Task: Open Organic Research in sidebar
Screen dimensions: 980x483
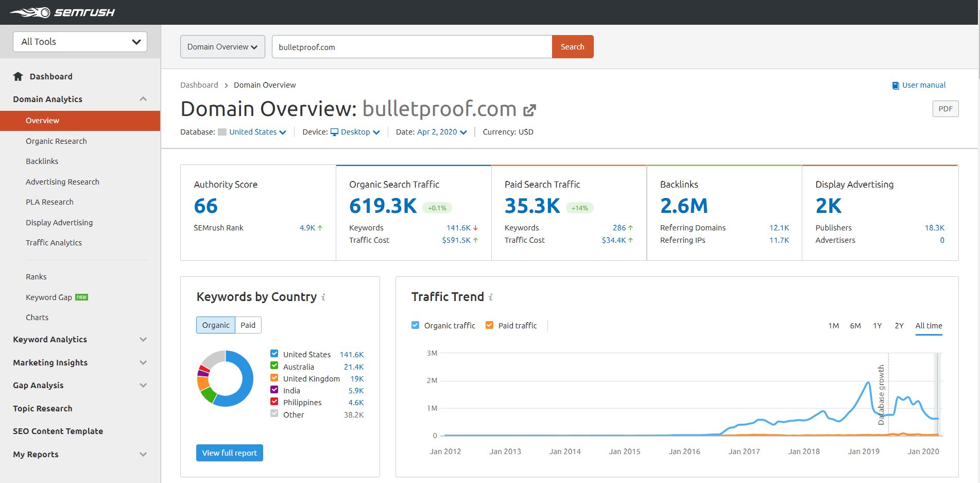Action: [x=56, y=141]
